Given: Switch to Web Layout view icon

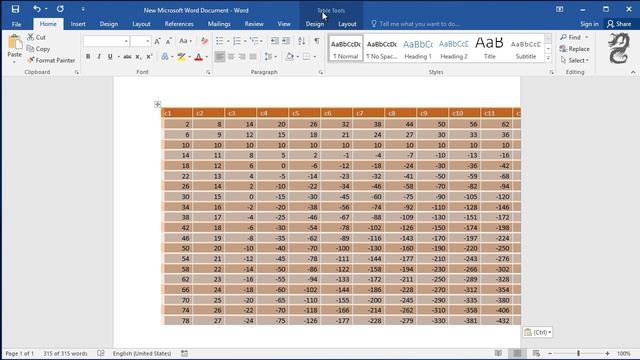Looking at the screenshot, I should click(x=536, y=353).
